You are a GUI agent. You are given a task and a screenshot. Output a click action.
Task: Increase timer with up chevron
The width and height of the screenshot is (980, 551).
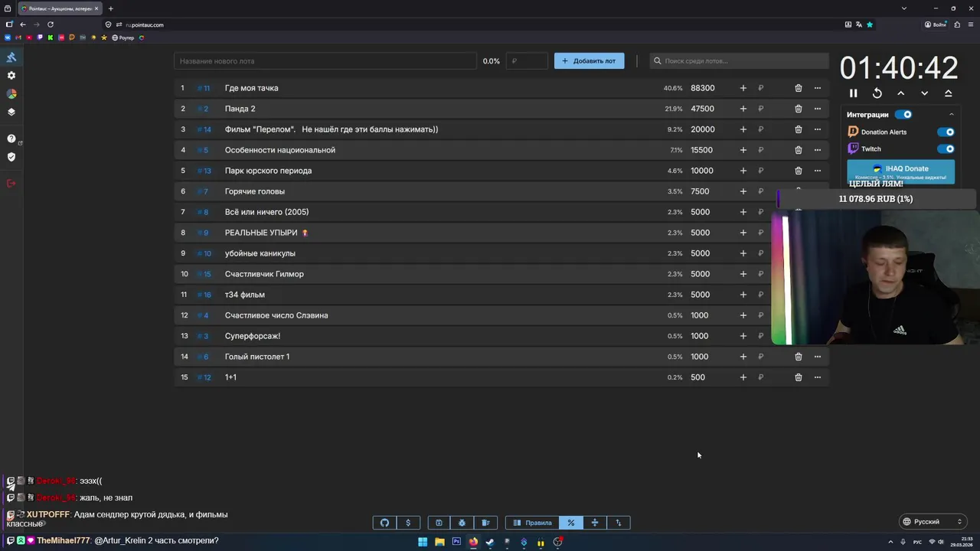pos(901,93)
